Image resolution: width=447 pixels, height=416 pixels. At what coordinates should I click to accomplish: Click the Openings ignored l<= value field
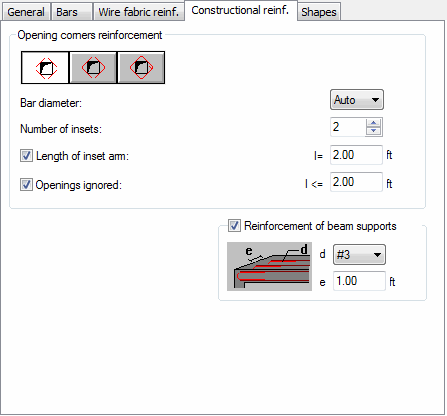356,182
